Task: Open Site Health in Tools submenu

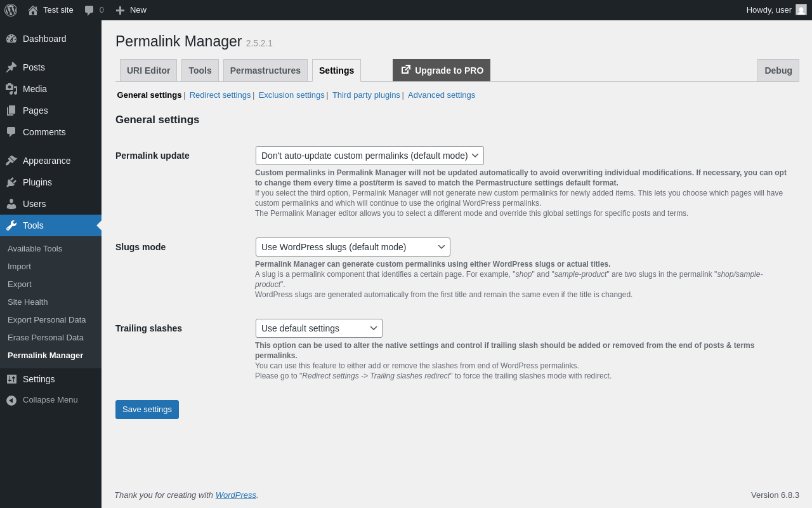Action: coord(28,302)
